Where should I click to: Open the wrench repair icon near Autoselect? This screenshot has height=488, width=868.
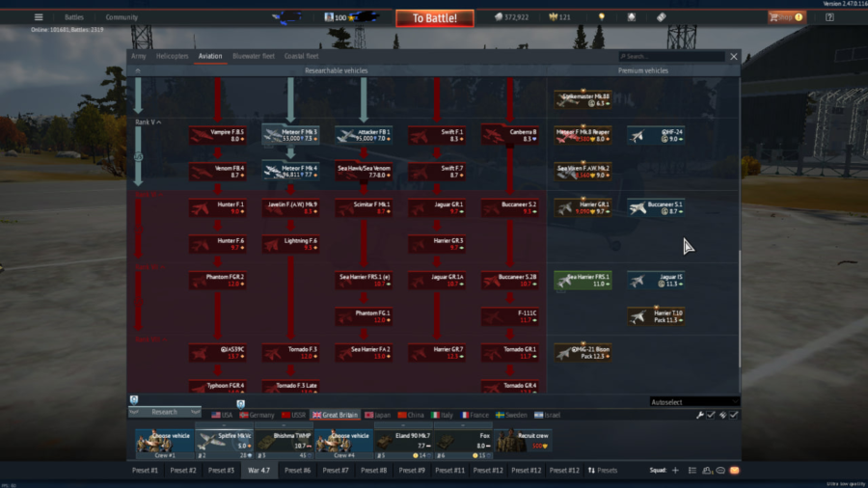(x=700, y=415)
